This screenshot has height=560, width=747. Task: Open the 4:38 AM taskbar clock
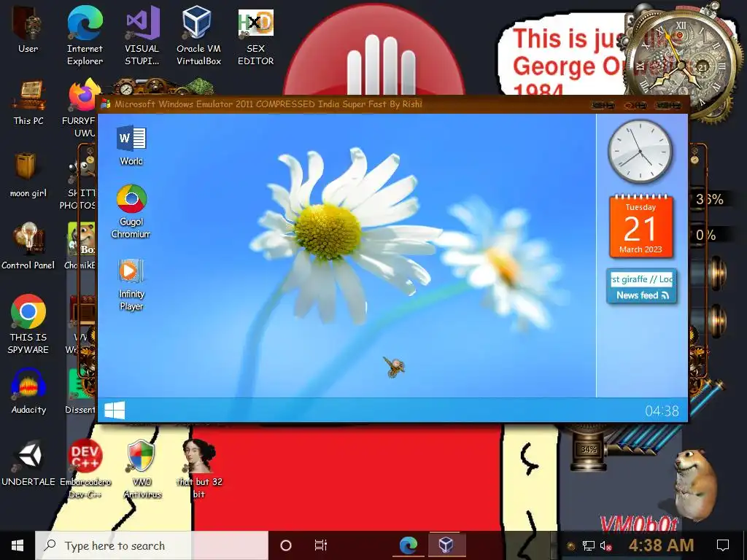[x=661, y=545]
